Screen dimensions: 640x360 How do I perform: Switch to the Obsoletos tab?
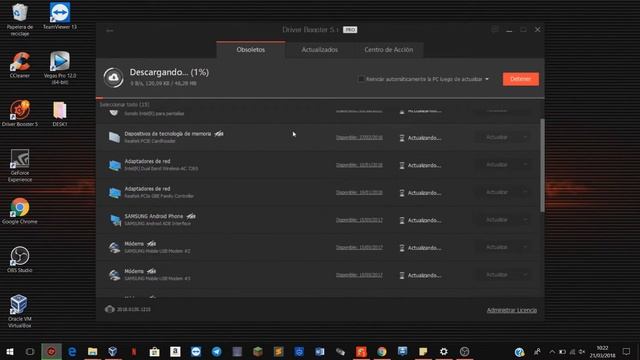(x=251, y=50)
